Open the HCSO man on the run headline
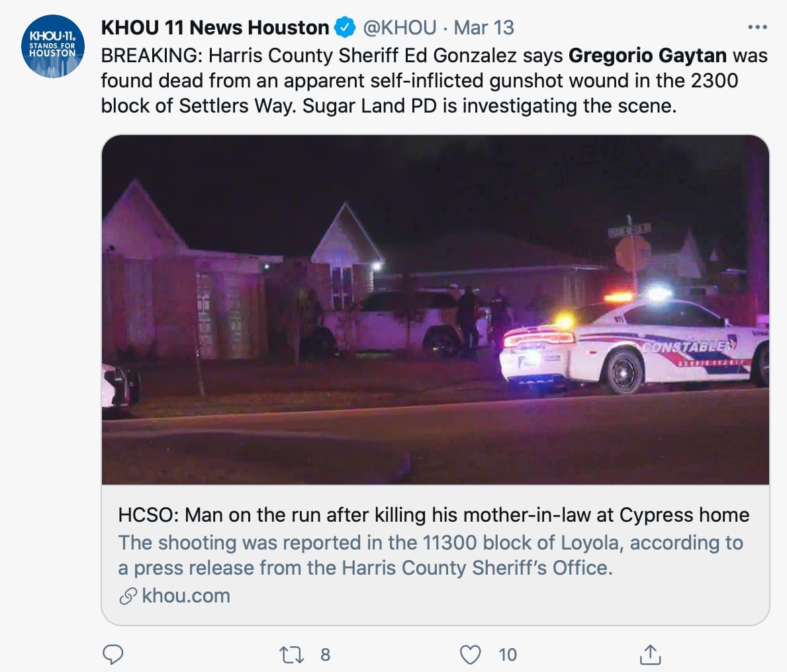787x672 pixels. (x=434, y=515)
